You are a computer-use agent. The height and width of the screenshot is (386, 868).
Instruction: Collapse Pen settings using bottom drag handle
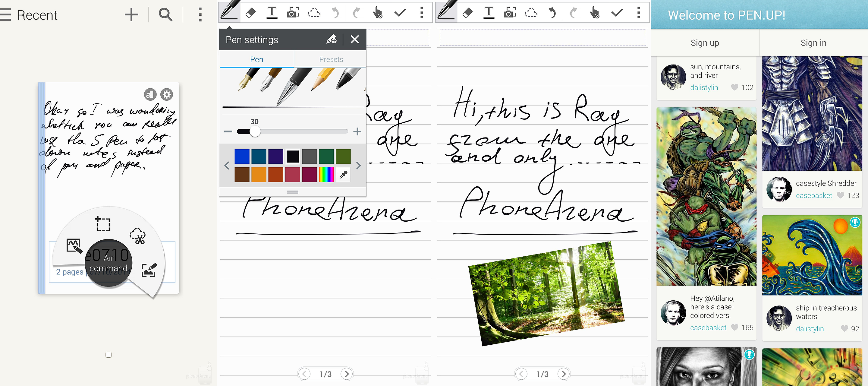coord(292,192)
